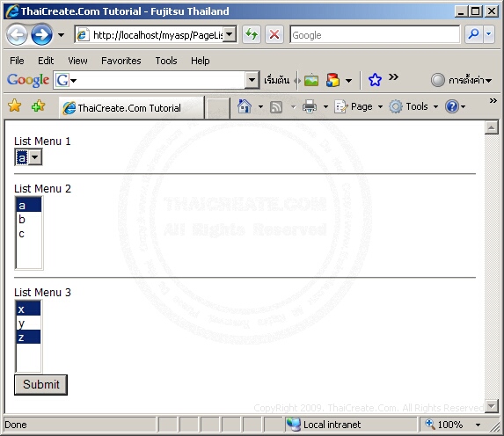The image size is (504, 436).
Task: Minimize the browser window
Action: (x=461, y=11)
